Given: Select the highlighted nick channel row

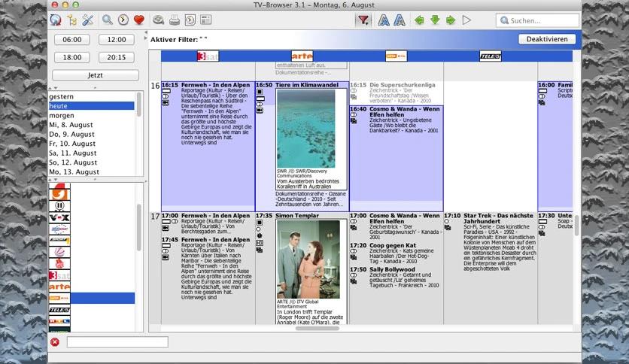Looking at the screenshot, I should tap(92, 299).
